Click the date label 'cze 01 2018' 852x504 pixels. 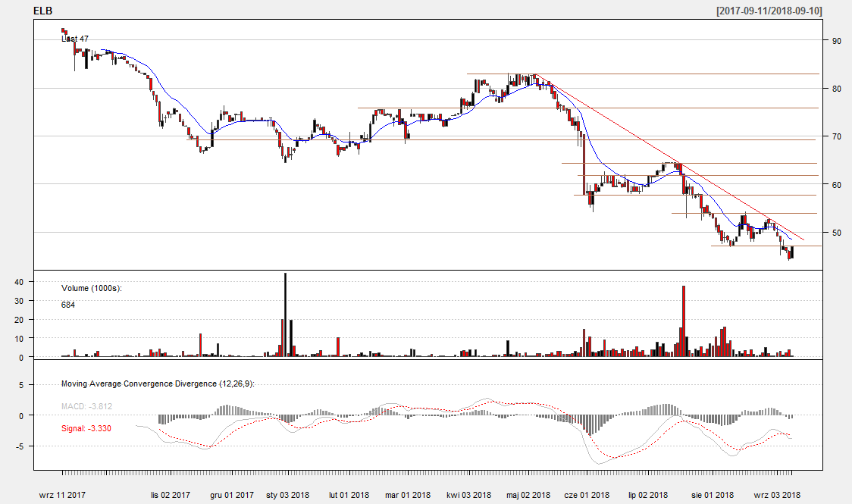point(587,496)
